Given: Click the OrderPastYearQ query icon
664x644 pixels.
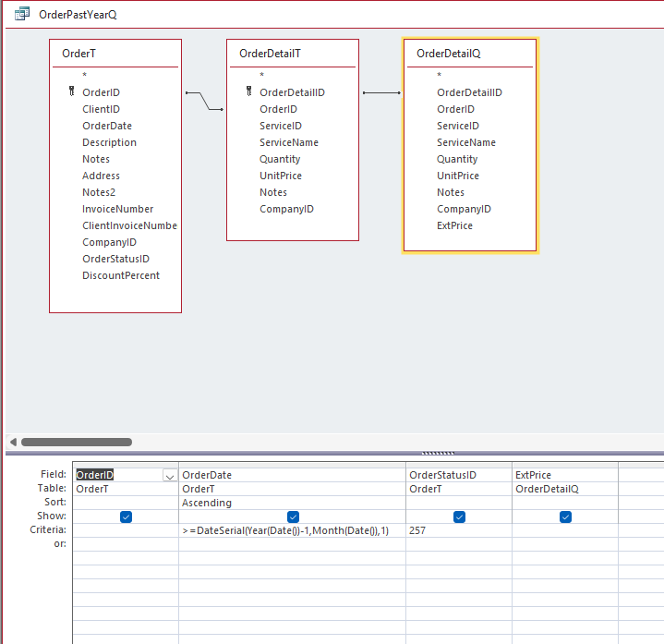Looking at the screenshot, I should point(21,14).
